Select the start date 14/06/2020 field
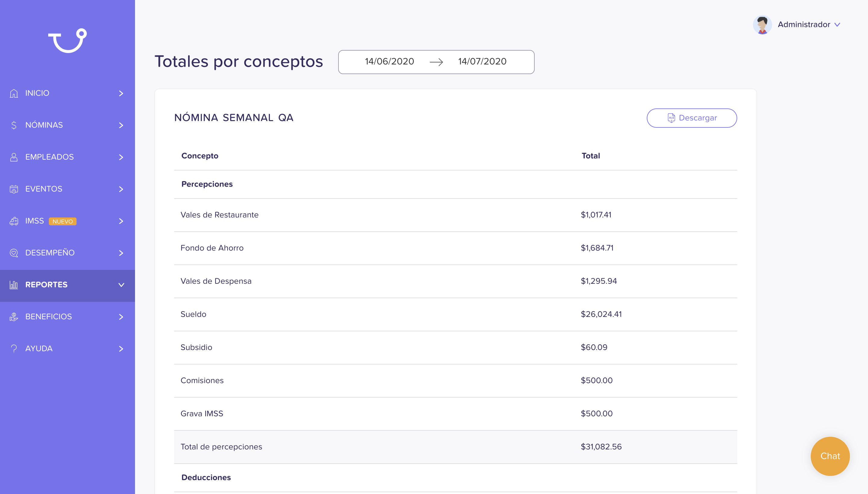 point(389,61)
